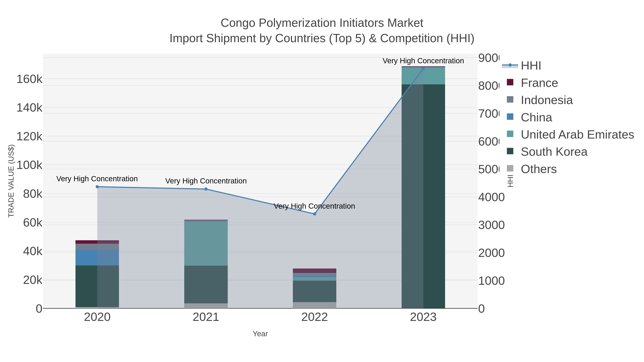Click the Very High Concentration label above 2020
Image resolution: width=644 pixels, height=362 pixels.
coord(97,179)
